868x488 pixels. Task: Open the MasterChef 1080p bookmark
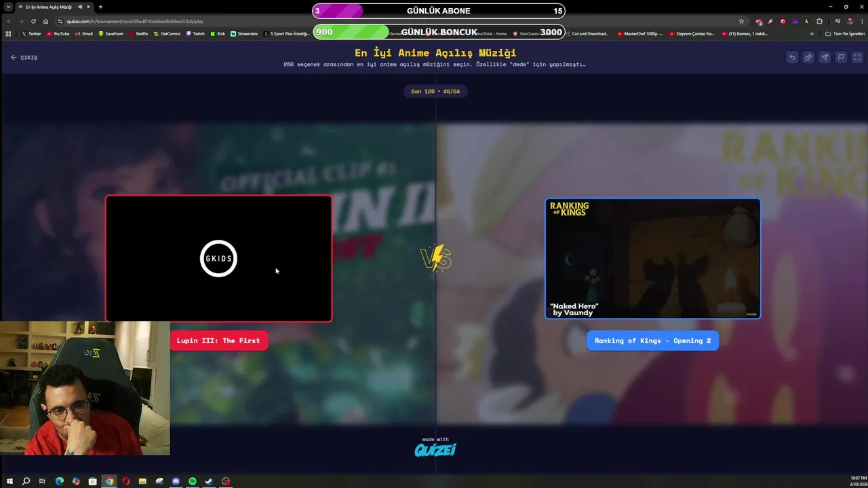pos(640,34)
